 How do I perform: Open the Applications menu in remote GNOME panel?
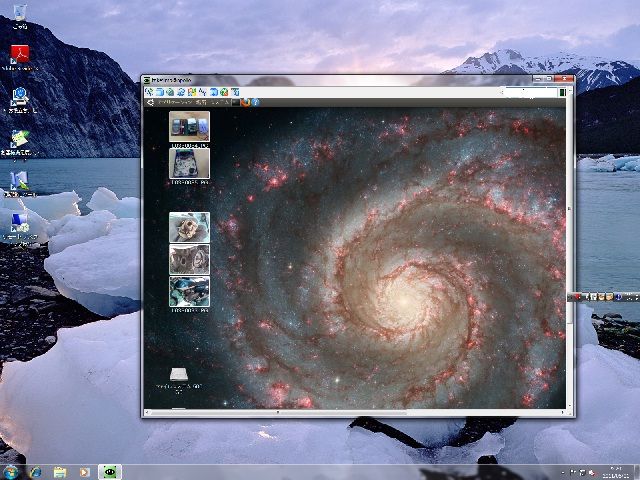[x=175, y=102]
